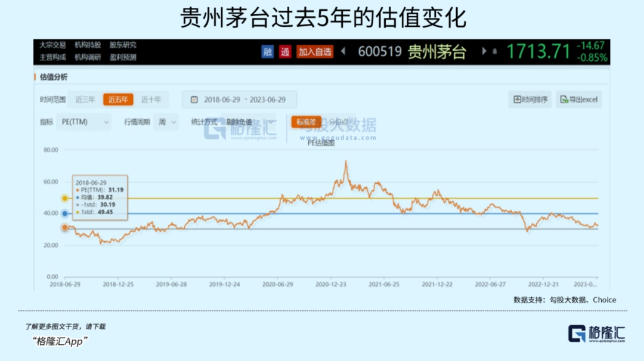644x361 pixels.
Task: Select 标准差 mode toggle
Action: [x=306, y=122]
